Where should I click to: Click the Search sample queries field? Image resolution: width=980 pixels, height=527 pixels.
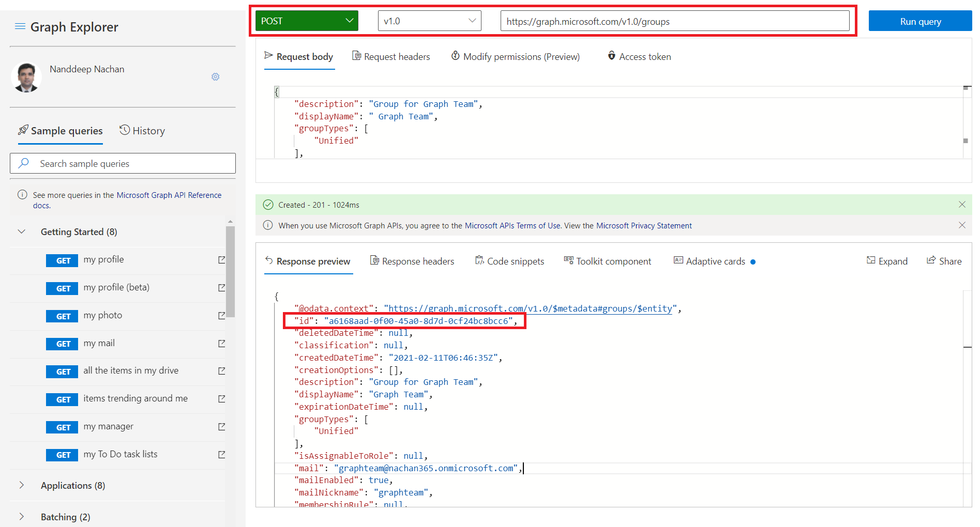pos(123,164)
